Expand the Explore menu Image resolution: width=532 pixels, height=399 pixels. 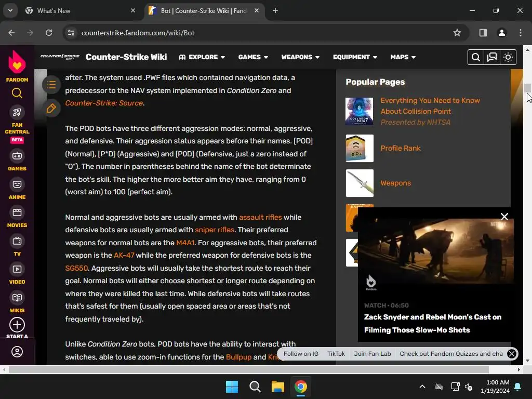[x=202, y=57]
